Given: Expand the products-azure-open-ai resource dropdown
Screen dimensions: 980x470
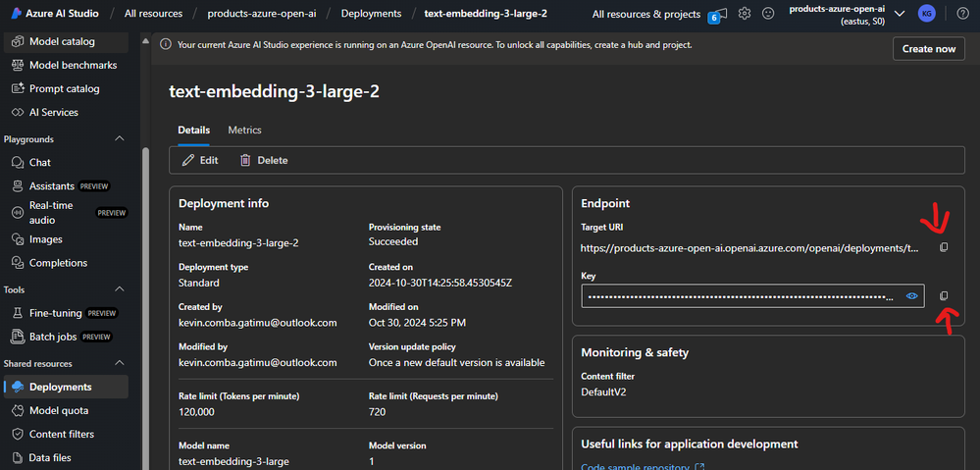Looking at the screenshot, I should point(900,13).
